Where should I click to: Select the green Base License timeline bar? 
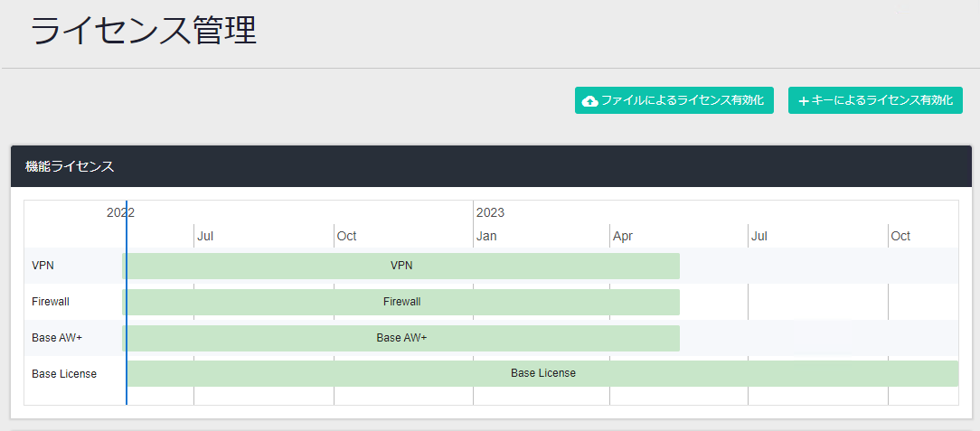pyautogui.click(x=542, y=373)
